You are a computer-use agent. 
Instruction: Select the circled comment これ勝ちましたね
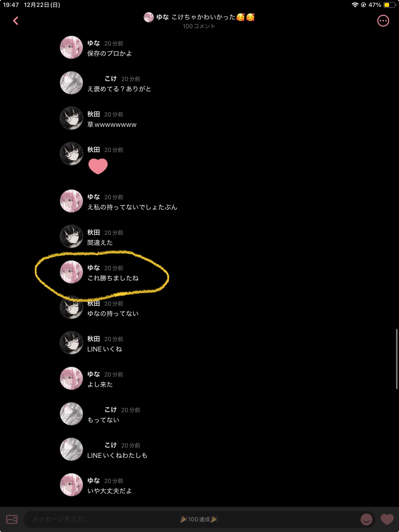tap(113, 278)
